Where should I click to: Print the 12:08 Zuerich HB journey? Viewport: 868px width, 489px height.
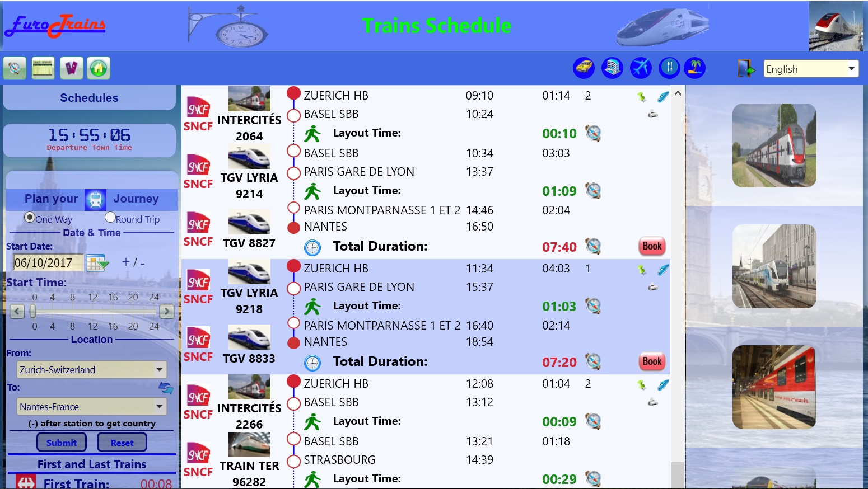(652, 403)
